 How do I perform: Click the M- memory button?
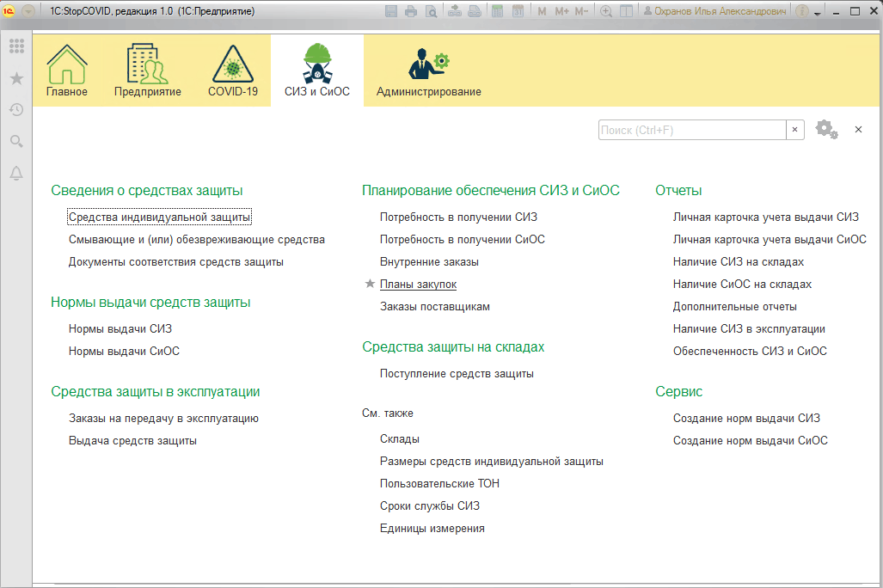pyautogui.click(x=582, y=11)
